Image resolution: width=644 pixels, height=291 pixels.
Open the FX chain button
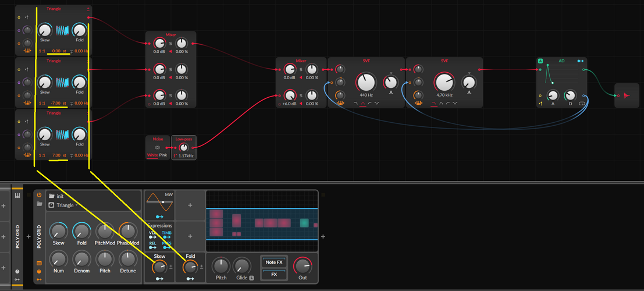click(x=274, y=274)
